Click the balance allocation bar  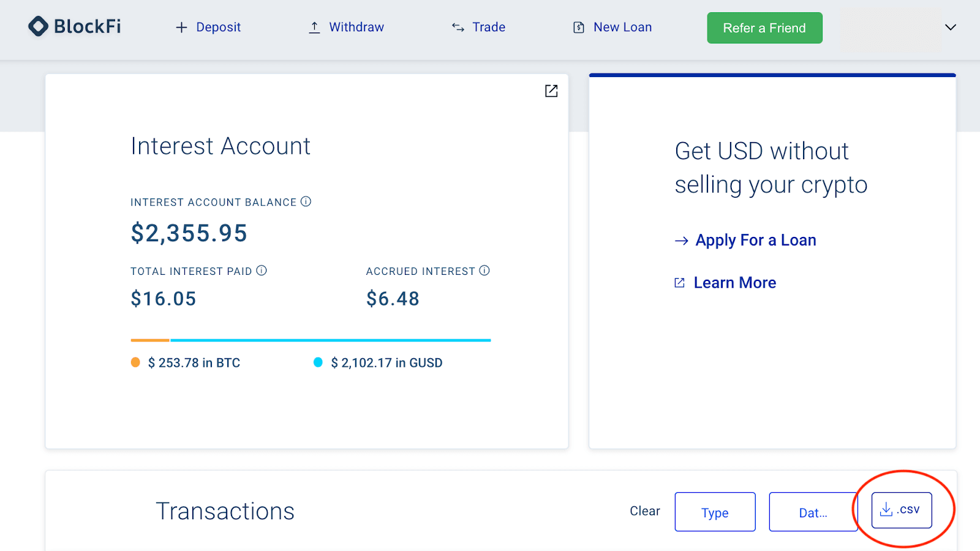pyautogui.click(x=311, y=340)
